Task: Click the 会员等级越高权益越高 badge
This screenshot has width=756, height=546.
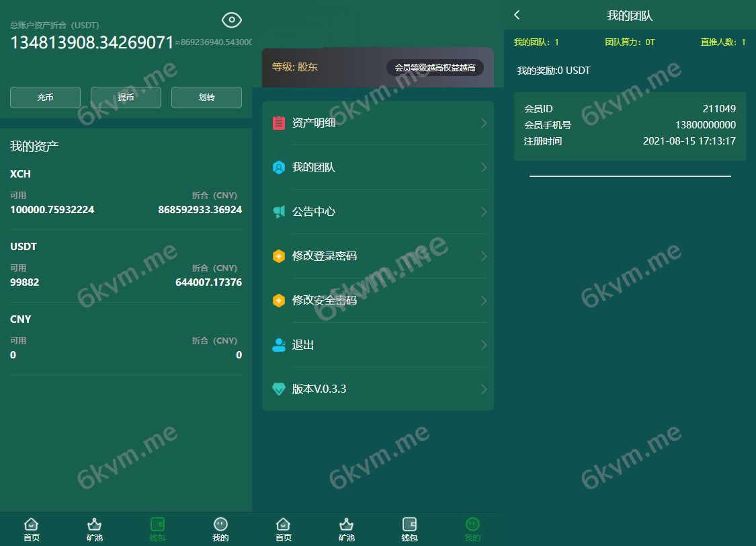Action: point(435,68)
